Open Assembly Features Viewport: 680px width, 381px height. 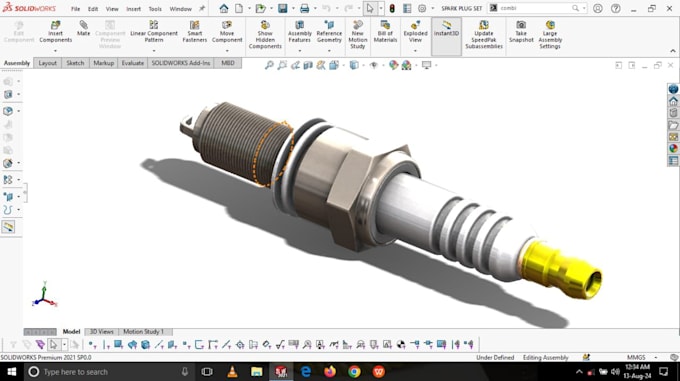[300, 32]
